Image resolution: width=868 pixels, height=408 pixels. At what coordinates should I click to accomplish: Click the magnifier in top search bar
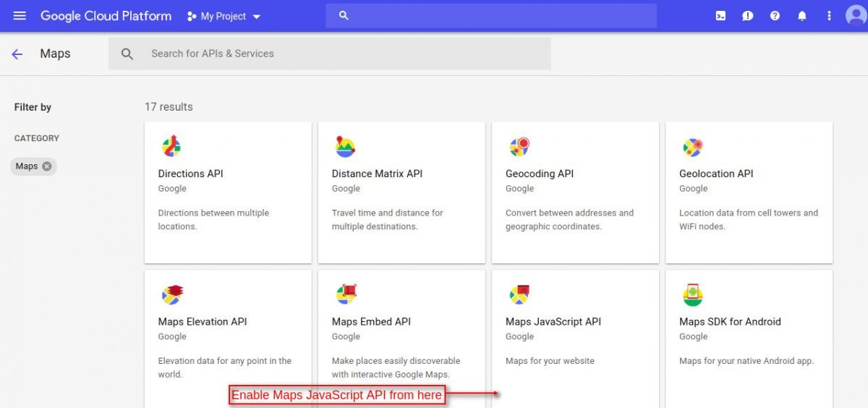[x=344, y=15]
